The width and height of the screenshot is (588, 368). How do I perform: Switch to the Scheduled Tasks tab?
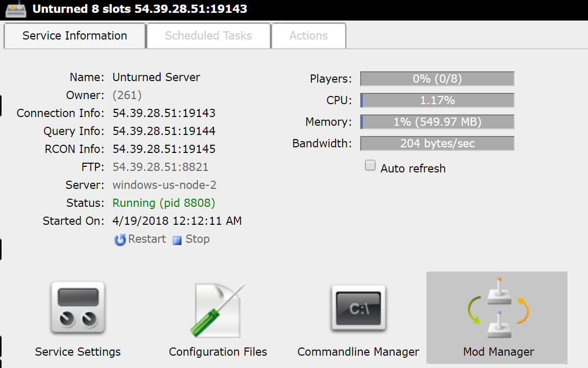point(208,35)
